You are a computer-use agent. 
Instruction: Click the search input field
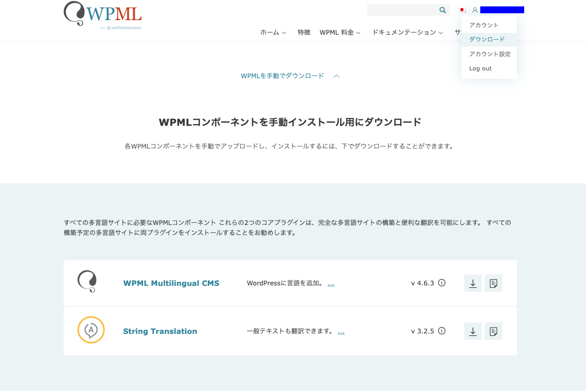pyautogui.click(x=402, y=10)
